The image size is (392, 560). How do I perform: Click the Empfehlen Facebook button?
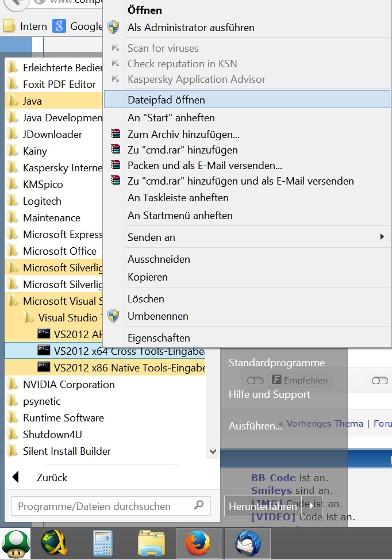(x=300, y=380)
